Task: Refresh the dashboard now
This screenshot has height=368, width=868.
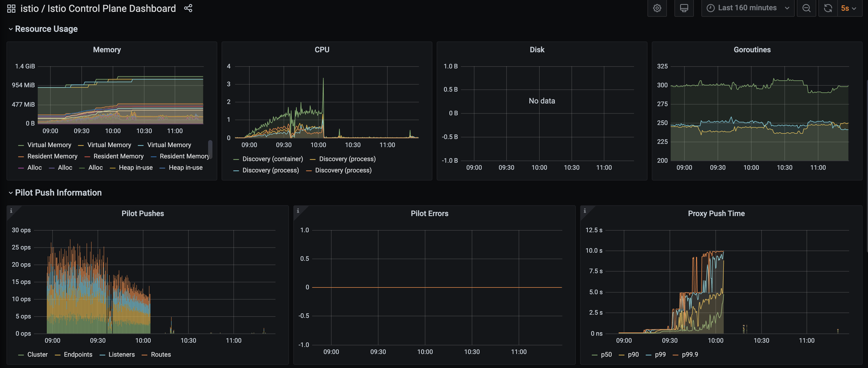Action: [x=828, y=8]
